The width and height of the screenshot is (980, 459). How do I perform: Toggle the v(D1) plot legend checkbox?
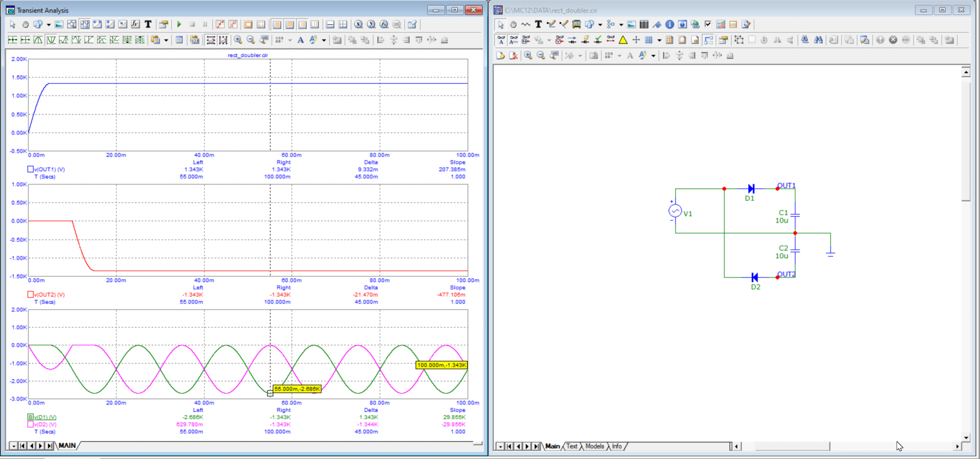30,417
